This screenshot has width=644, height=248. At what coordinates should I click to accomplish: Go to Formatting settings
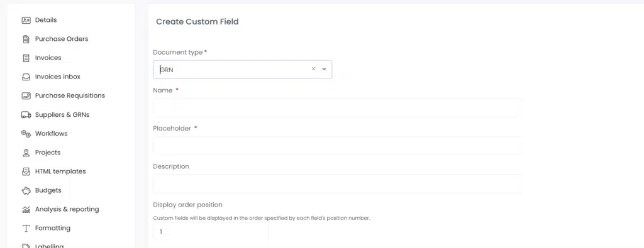click(x=53, y=228)
